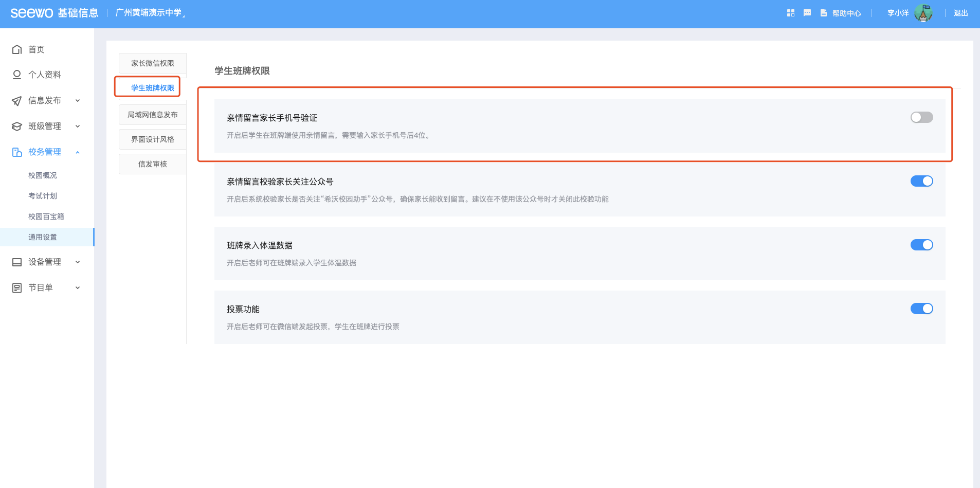Viewport: 980px width, 488px height.
Task: Click 退出 to log out
Action: pyautogui.click(x=960, y=13)
